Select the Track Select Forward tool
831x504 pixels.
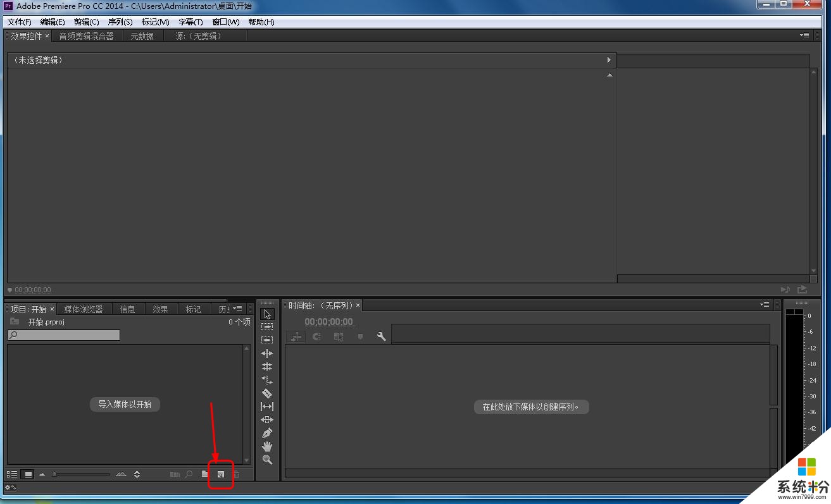point(267,327)
